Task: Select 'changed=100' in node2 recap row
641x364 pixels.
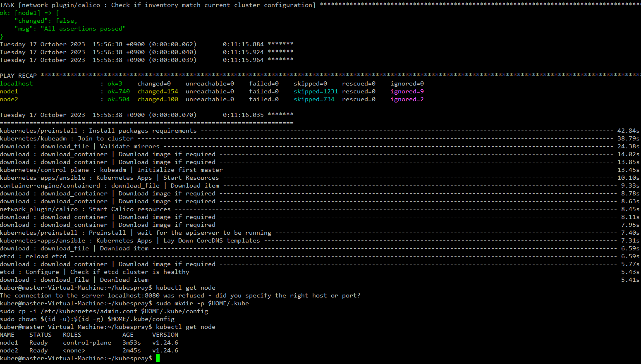Action: (158, 99)
